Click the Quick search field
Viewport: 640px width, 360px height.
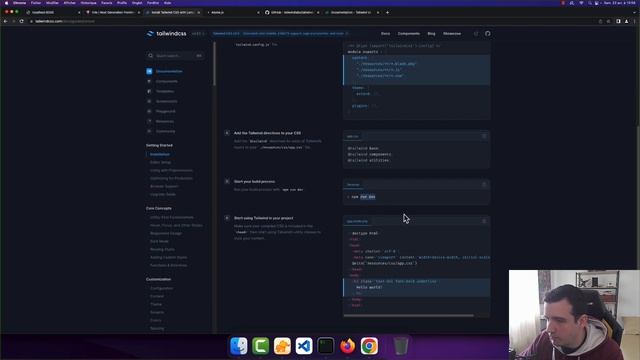pos(175,56)
